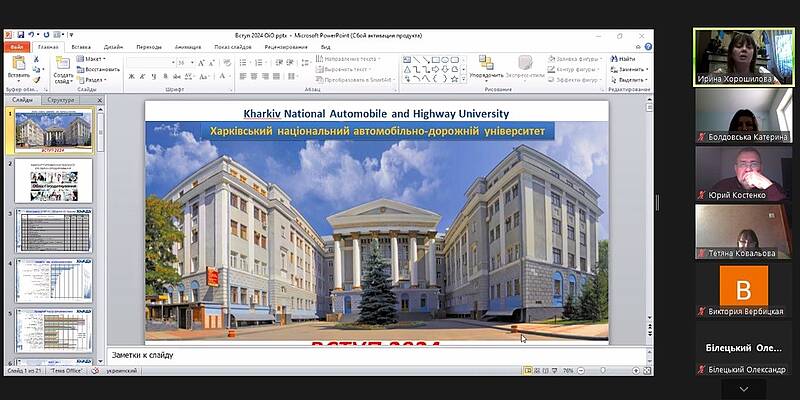Image resolution: width=800 pixels, height=400 pixels.
Task: Open the Раздел section dropdown
Action: [x=92, y=80]
